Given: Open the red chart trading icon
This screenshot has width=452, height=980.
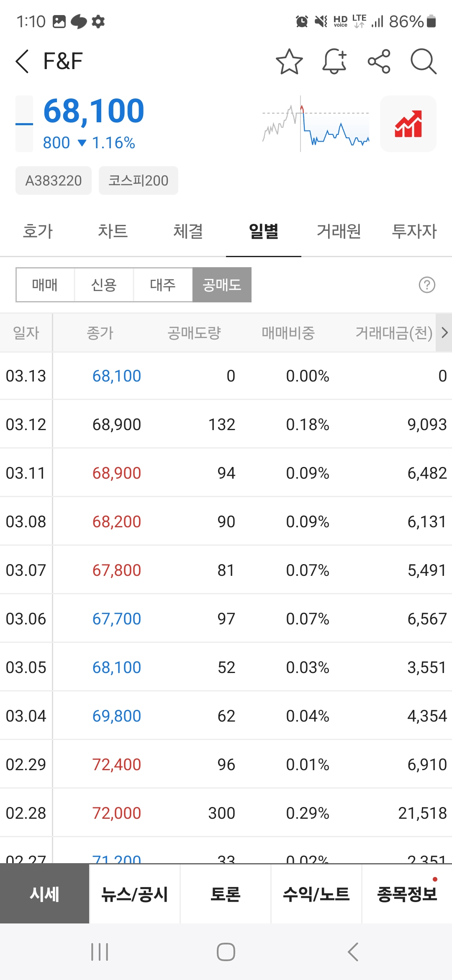Looking at the screenshot, I should tap(408, 124).
